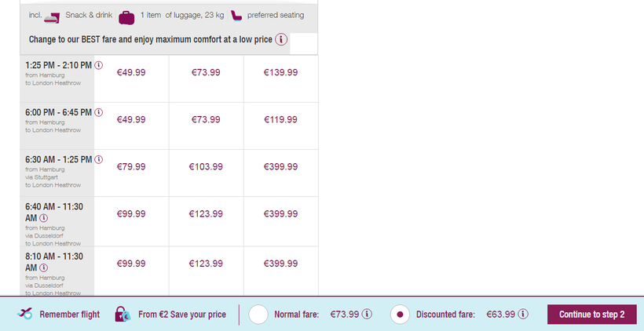The width and height of the screenshot is (644, 331).
Task: Show details of 6:40 AM Dusseldorf flight
Action: click(x=44, y=217)
